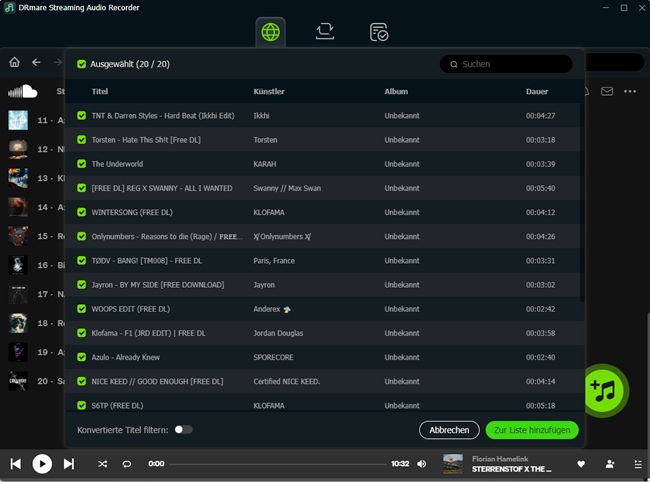Uncheck REG X SWANNY - ALL I WANTED
Viewport: 650px width, 482px height.
click(x=82, y=188)
